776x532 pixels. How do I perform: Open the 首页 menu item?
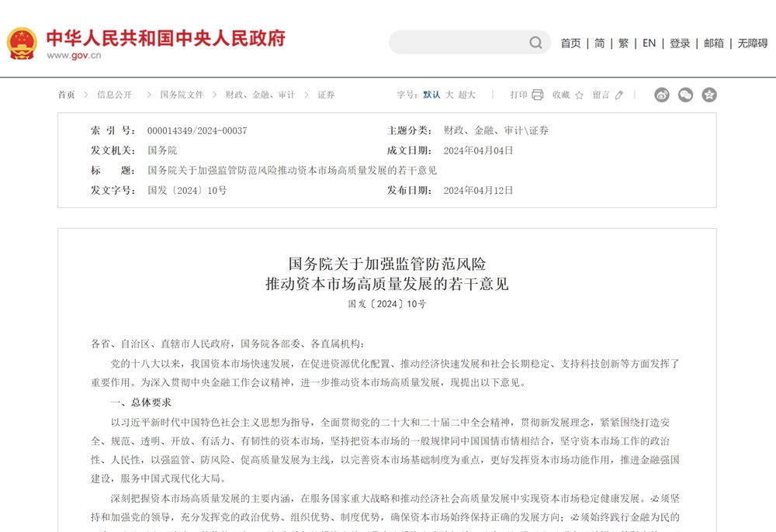point(570,43)
